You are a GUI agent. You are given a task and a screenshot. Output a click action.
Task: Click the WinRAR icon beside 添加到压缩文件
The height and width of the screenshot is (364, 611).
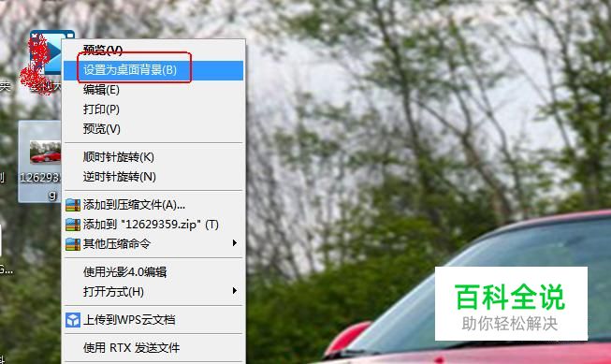point(73,205)
